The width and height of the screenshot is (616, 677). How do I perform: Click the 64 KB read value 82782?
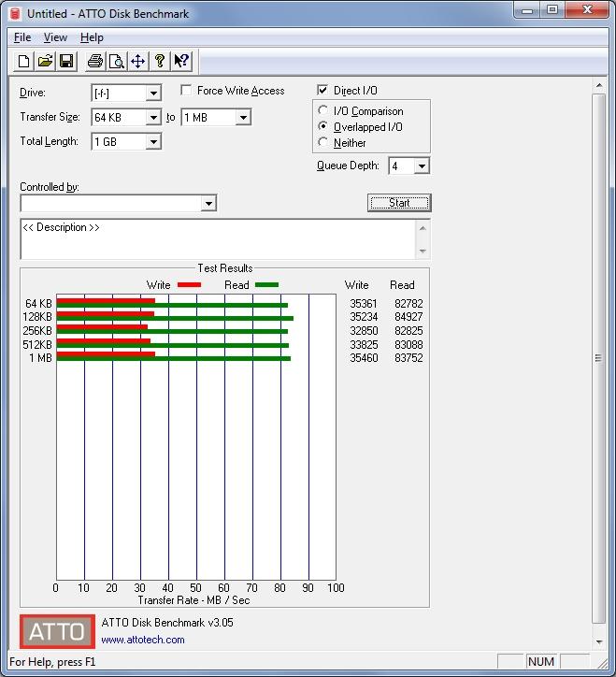tap(408, 304)
